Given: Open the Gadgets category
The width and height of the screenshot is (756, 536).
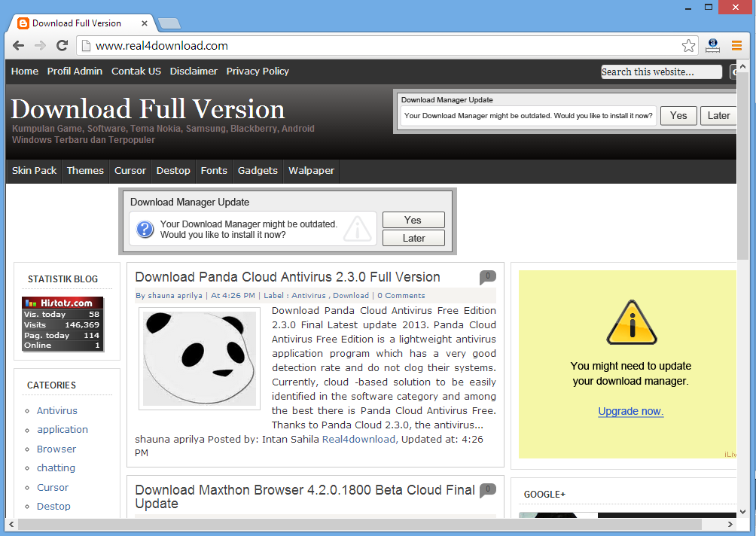Looking at the screenshot, I should (x=258, y=171).
